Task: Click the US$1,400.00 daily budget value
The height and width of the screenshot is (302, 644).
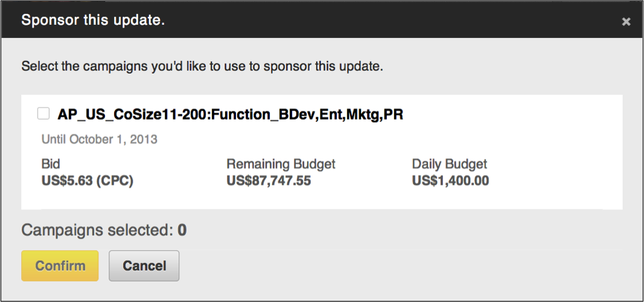Action: pos(450,181)
